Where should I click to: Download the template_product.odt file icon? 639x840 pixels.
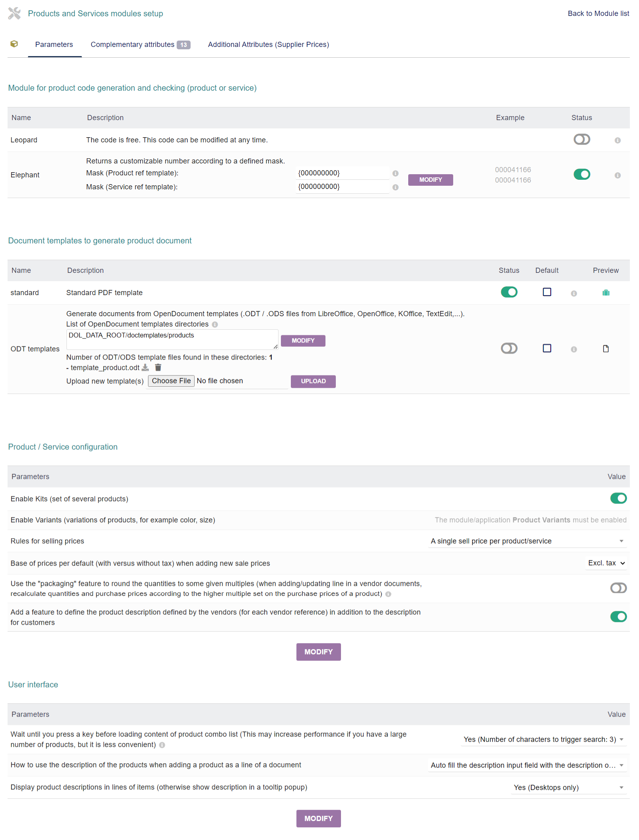point(146,367)
